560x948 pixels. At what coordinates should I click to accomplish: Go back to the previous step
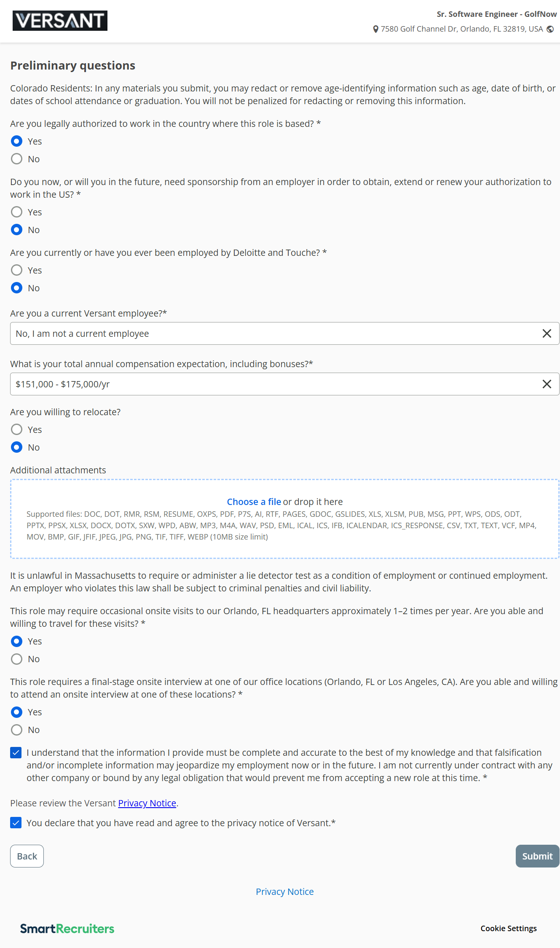[27, 856]
